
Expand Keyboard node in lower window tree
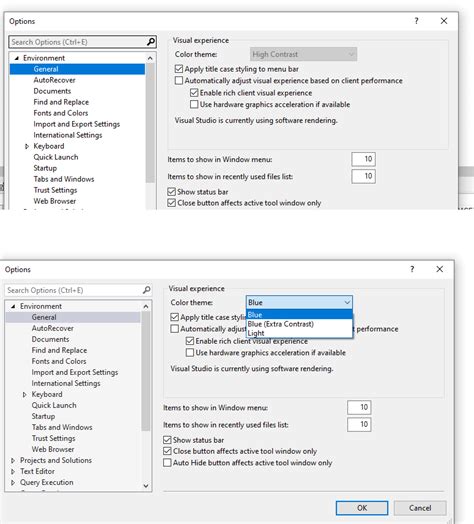[24, 395]
